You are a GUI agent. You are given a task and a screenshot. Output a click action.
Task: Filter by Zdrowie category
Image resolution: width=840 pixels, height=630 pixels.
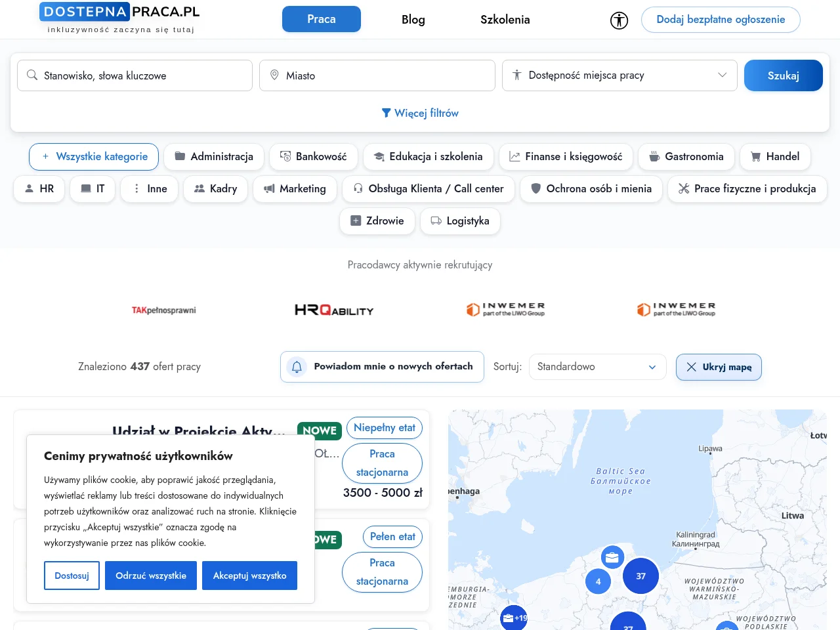click(x=377, y=220)
